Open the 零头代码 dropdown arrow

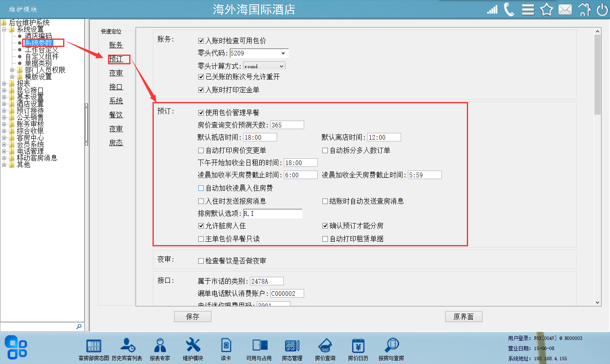point(283,53)
